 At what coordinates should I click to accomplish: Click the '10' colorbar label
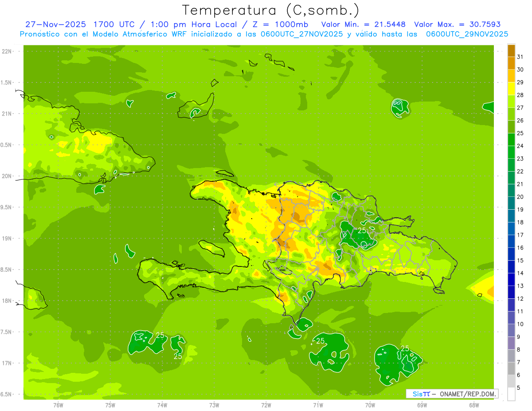click(x=520, y=324)
